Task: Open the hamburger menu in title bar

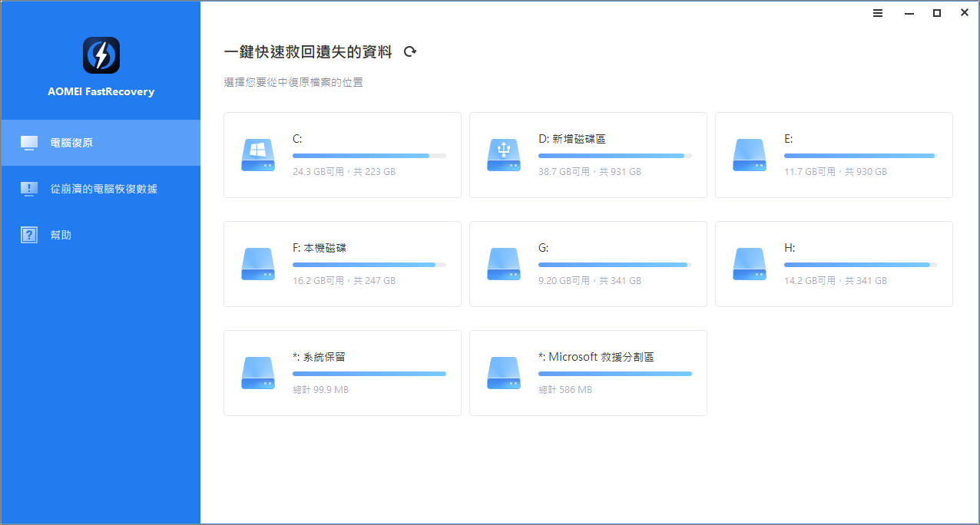Action: (878, 13)
